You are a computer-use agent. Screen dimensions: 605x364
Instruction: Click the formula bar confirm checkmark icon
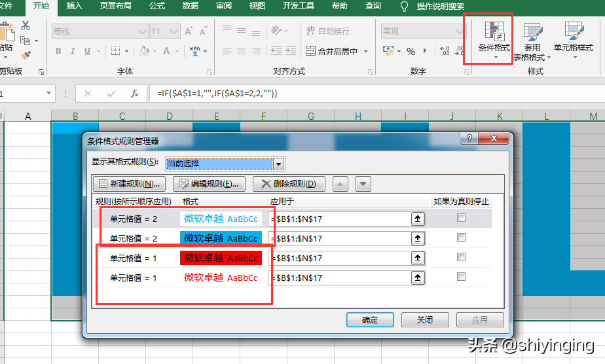[111, 94]
